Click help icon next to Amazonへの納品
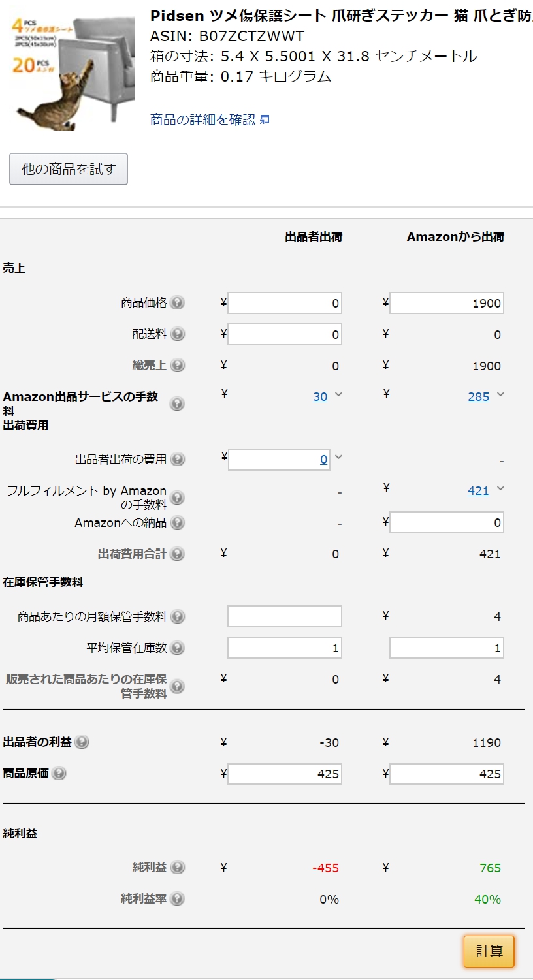The width and height of the screenshot is (533, 980). pos(177,522)
